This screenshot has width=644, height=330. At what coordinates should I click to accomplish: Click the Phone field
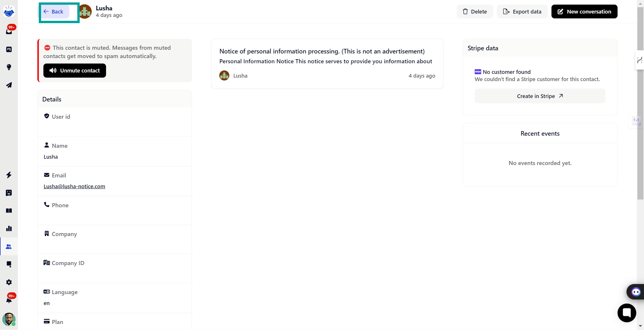click(x=115, y=210)
